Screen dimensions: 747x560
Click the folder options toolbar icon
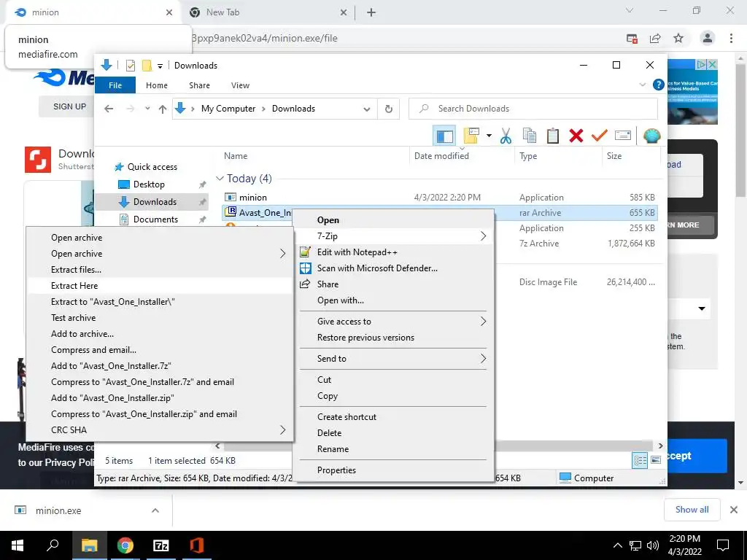pyautogui.click(x=471, y=136)
